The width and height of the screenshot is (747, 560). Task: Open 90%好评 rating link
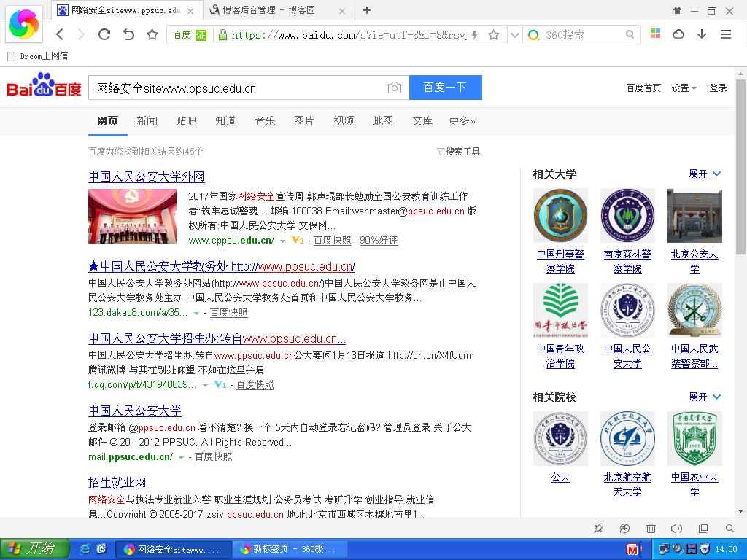pyautogui.click(x=379, y=240)
